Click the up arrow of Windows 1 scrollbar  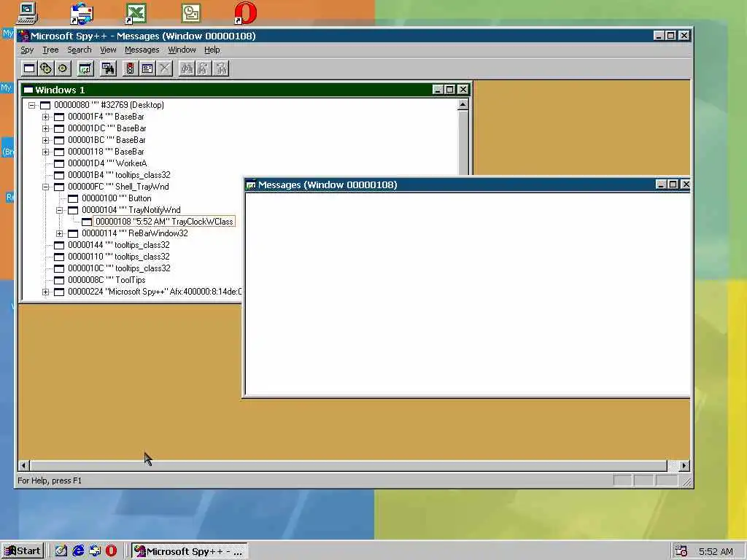tap(462, 104)
